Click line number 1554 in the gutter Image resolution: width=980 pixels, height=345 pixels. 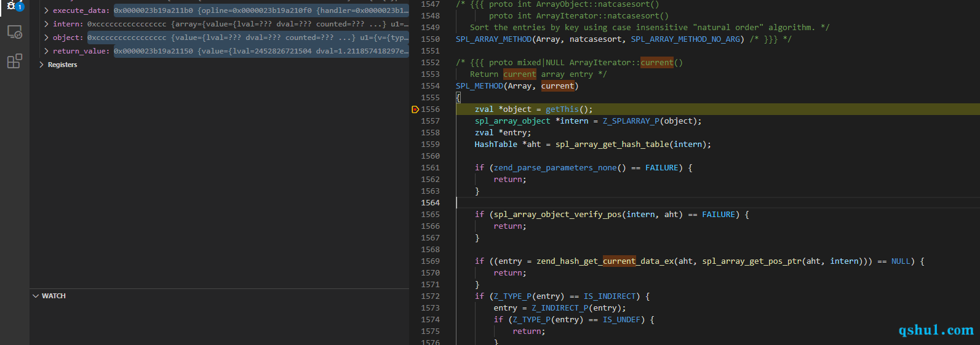tap(431, 86)
